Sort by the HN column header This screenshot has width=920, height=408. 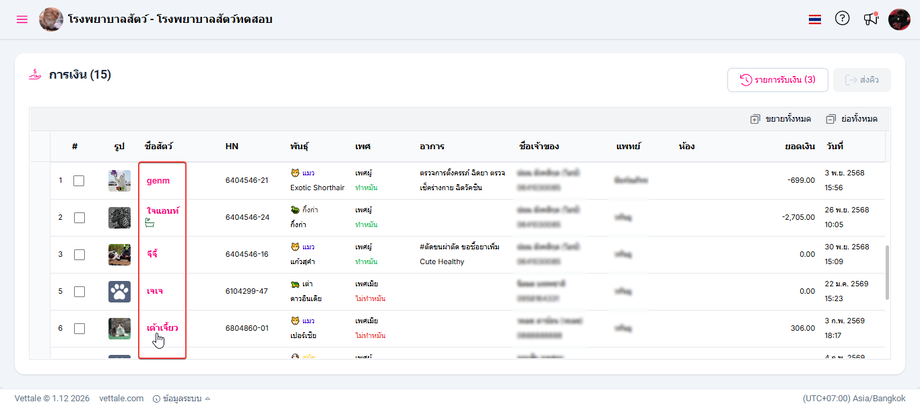(x=232, y=146)
